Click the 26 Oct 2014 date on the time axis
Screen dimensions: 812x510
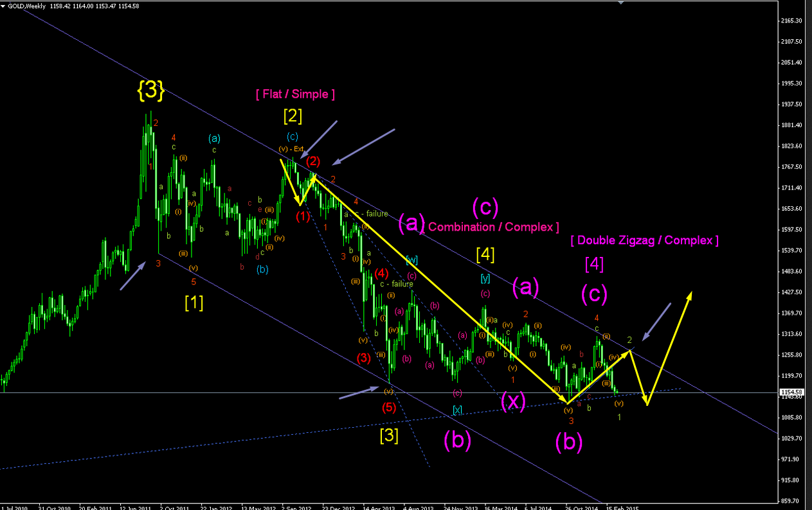pyautogui.click(x=582, y=507)
